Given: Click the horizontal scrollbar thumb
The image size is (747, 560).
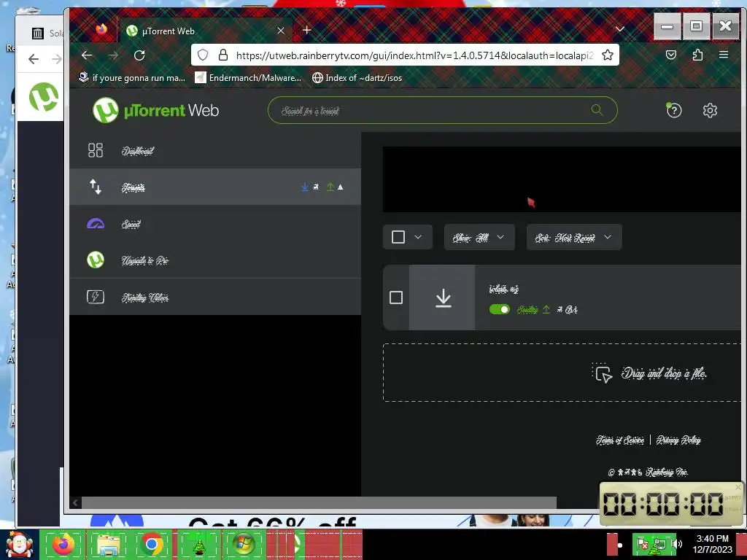Looking at the screenshot, I should (320, 502).
